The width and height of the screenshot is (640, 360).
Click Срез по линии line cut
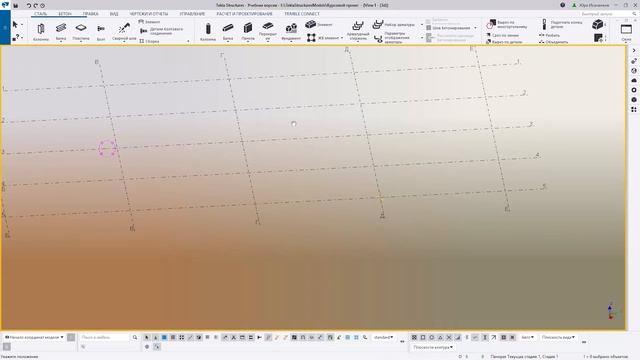pos(502,36)
